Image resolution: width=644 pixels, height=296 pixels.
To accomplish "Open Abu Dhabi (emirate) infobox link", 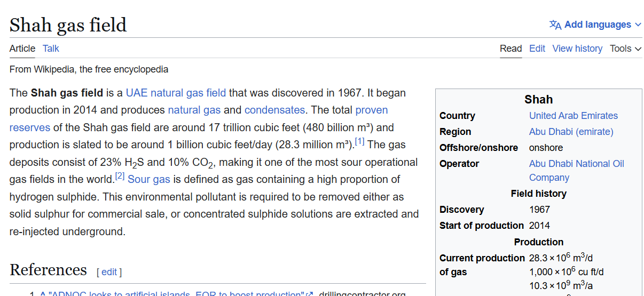I will (x=571, y=132).
